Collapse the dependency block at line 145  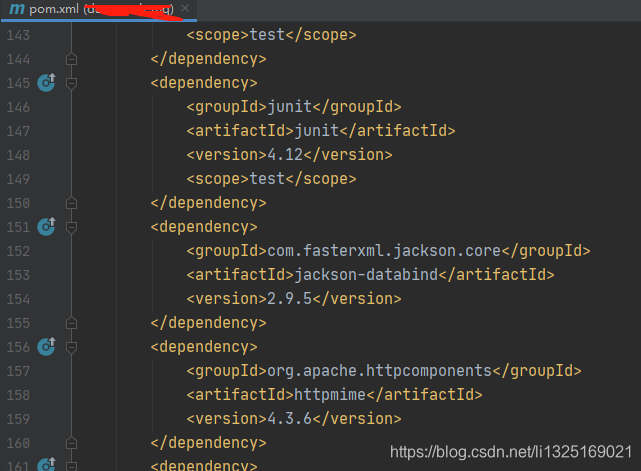click(x=72, y=83)
